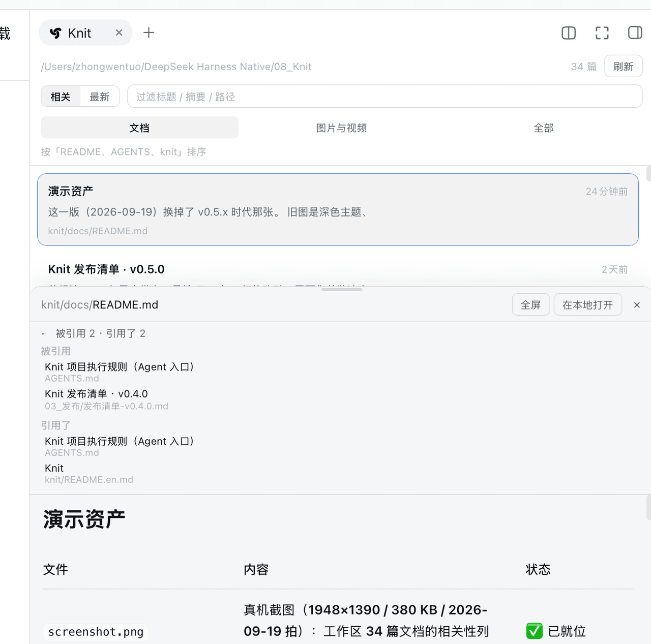Click the 状态 column header
The width and height of the screenshot is (651, 644).
tap(538, 569)
